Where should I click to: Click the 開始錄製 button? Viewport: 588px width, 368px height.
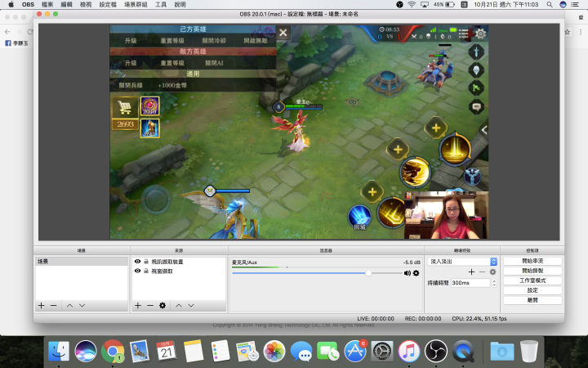(x=532, y=271)
